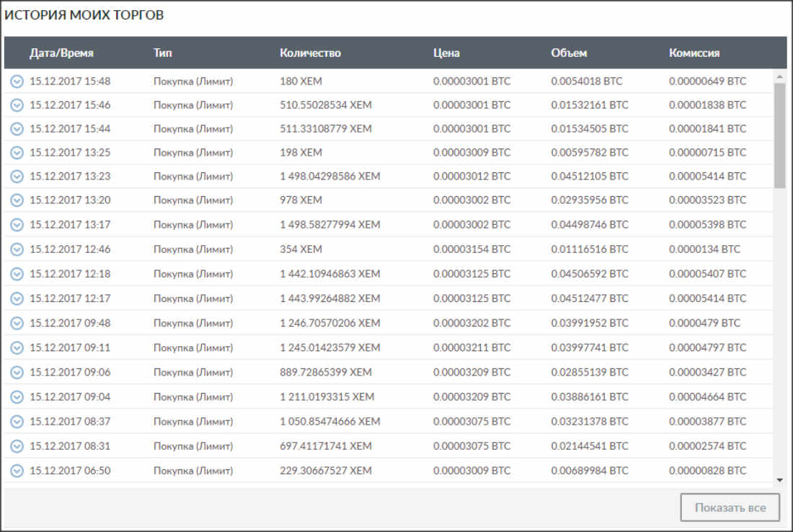Select quantity 978 XEM
The height and width of the screenshot is (532, 793).
[301, 200]
